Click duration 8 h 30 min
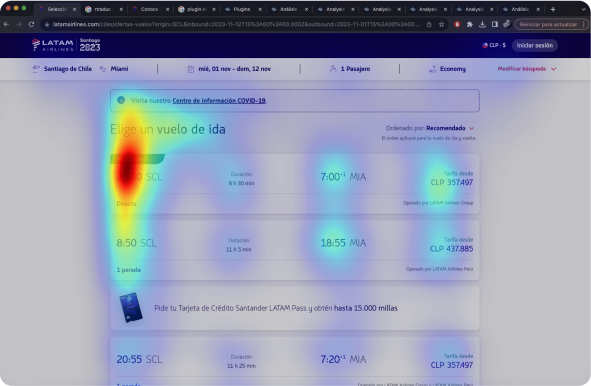Viewport: 591px width, 386px height. click(x=241, y=183)
